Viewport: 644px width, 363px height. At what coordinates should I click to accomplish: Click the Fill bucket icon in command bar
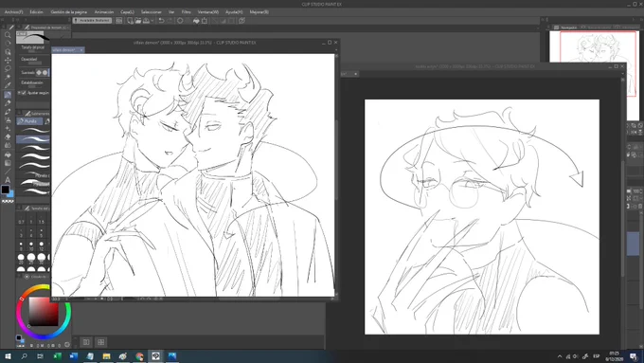pyautogui.click(x=196, y=21)
